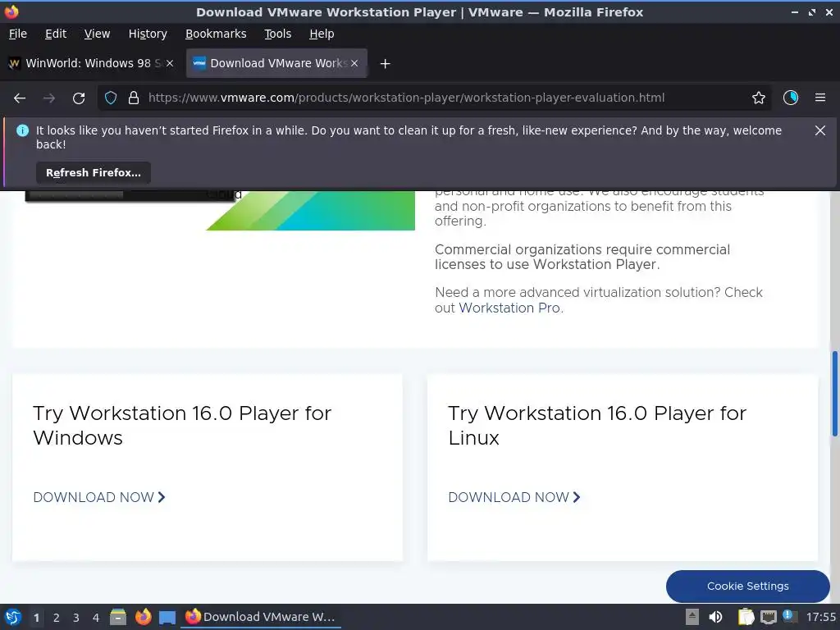Open the Edit menu

coord(56,34)
